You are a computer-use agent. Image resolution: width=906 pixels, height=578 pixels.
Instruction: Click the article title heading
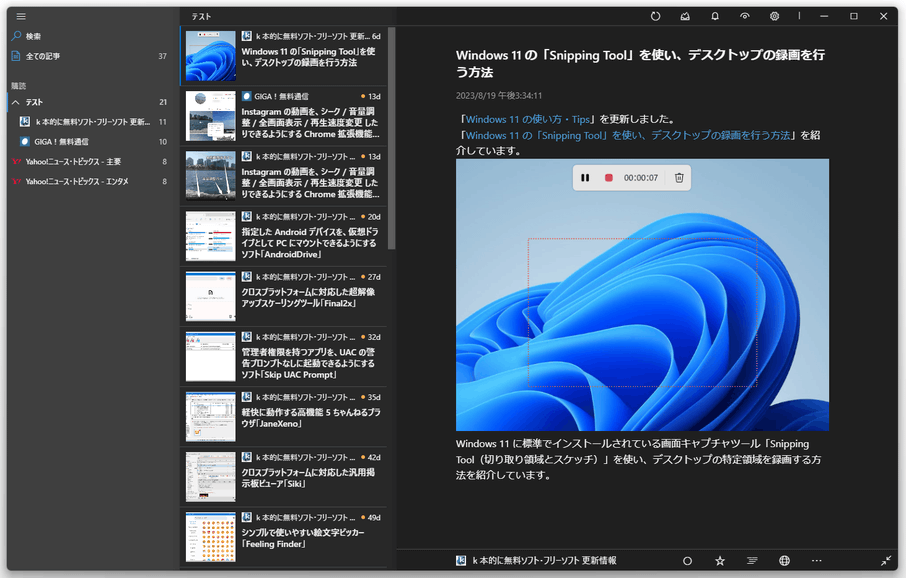[640, 64]
